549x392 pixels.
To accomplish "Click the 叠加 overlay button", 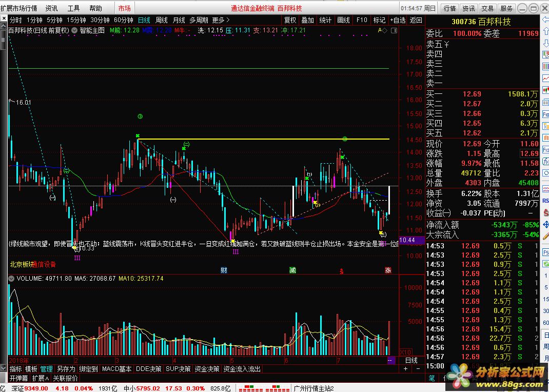I will pyautogui.click(x=308, y=20).
